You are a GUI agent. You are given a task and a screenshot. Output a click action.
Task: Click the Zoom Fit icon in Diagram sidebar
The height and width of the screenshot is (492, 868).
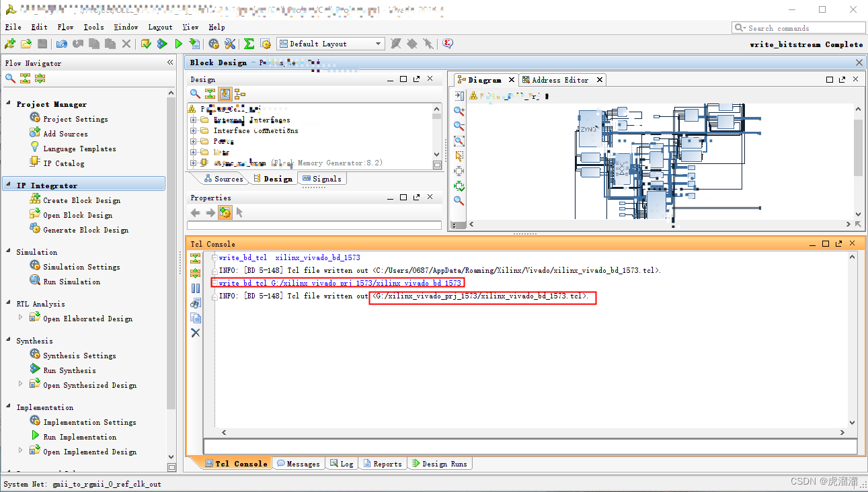pos(460,172)
